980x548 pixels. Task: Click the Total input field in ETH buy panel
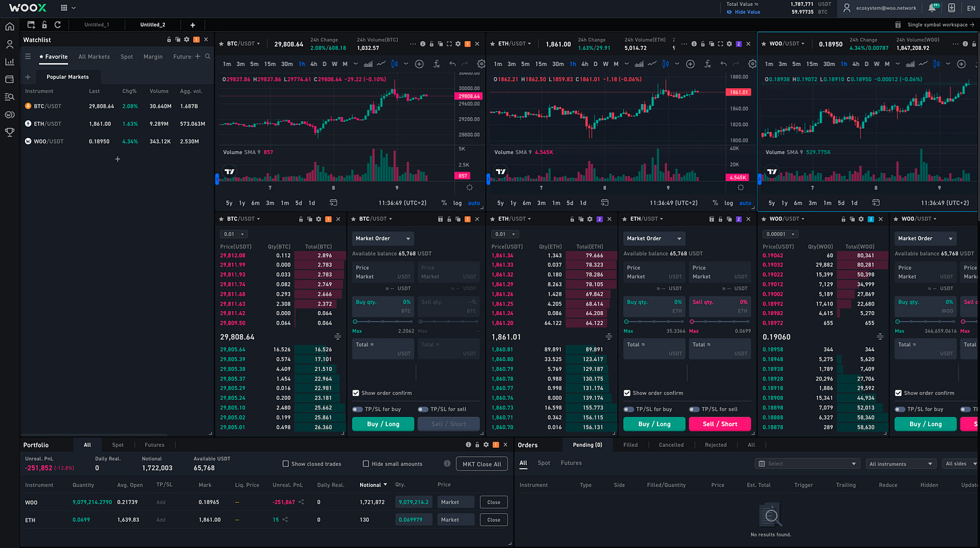(x=654, y=349)
